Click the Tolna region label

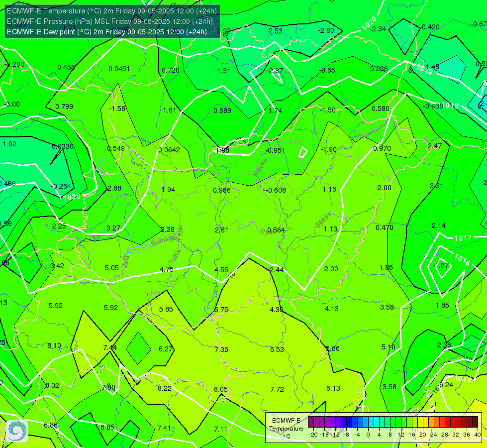[x=175, y=257]
